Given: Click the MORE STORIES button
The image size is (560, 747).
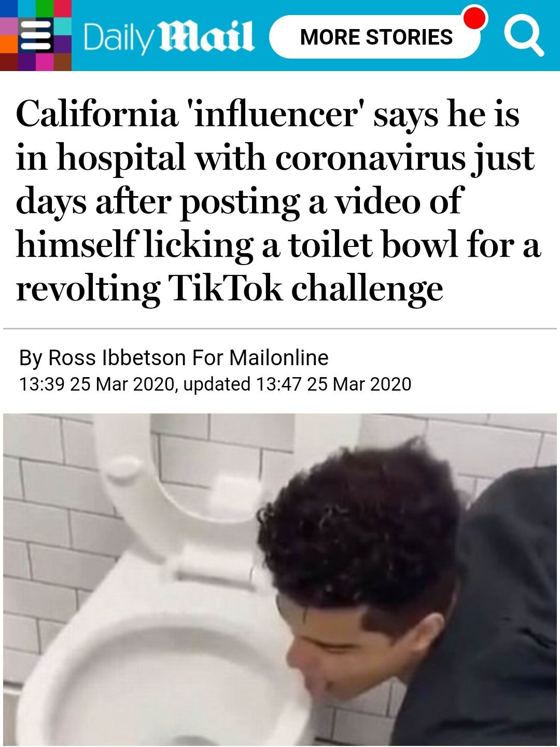Looking at the screenshot, I should (x=376, y=37).
